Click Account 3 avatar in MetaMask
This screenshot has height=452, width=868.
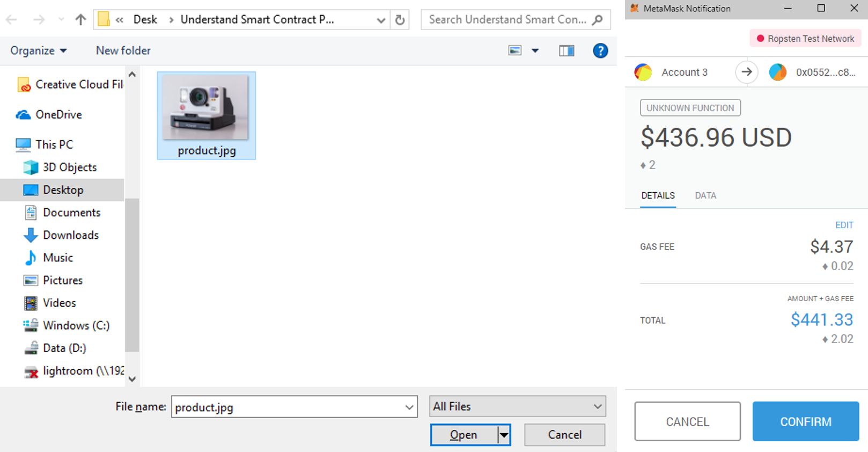click(643, 72)
